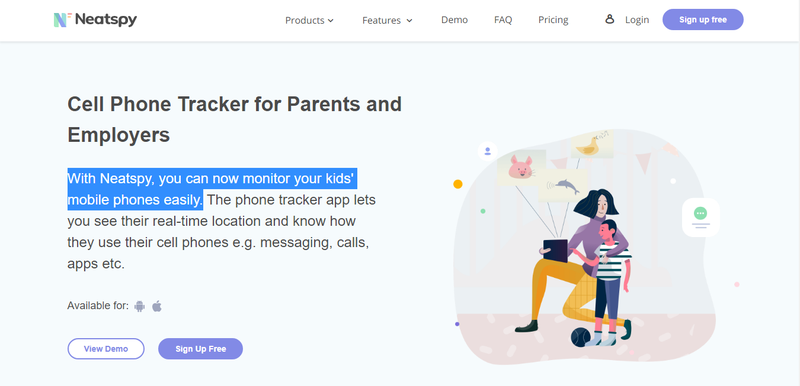This screenshot has height=386, width=800.
Task: Click the chevron arrow next to Products
Action: (331, 21)
